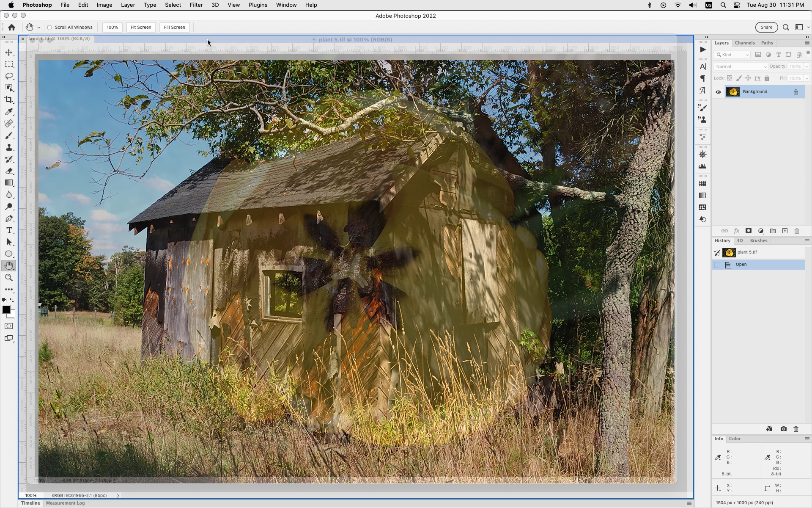Viewport: 812px width, 508px height.
Task: Open the Kind layer filter dropdown
Action: point(732,55)
